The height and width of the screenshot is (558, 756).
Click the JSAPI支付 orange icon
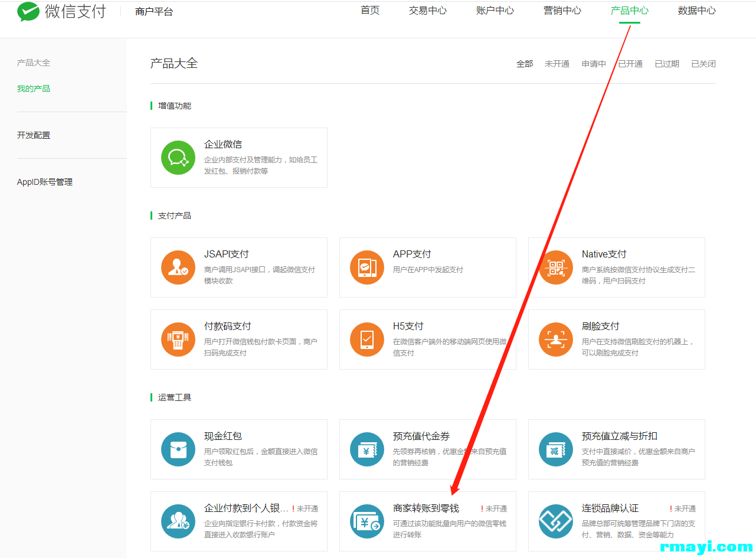(x=178, y=267)
